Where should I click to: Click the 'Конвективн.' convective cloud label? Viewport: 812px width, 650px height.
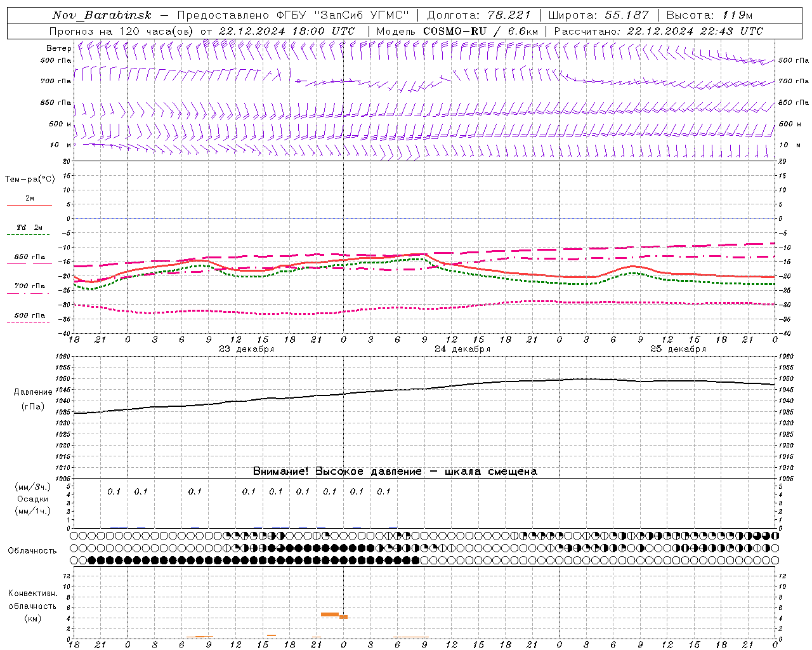coord(32,594)
